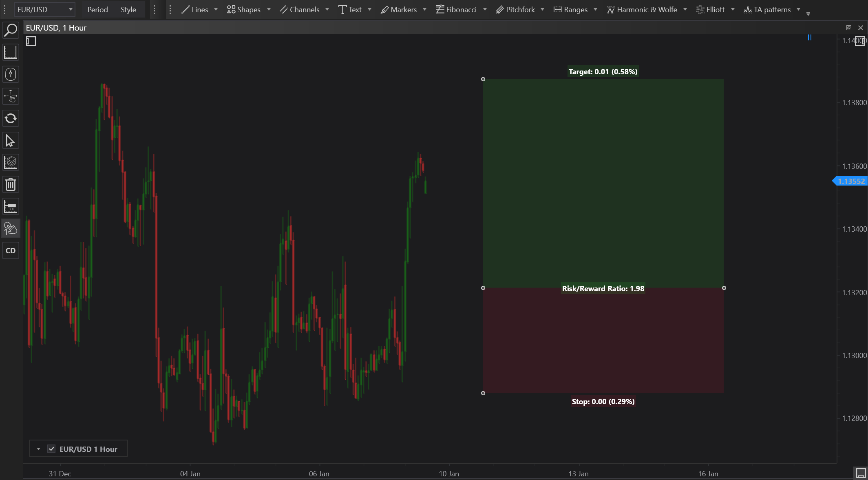Click the refresh chart icon
Viewport: 868px width, 480px height.
(11, 119)
